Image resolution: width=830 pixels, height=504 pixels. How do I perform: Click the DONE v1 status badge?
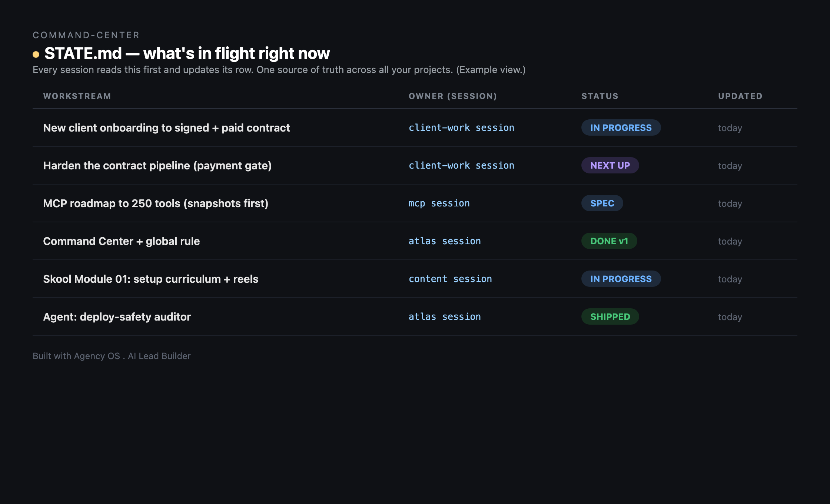(609, 241)
